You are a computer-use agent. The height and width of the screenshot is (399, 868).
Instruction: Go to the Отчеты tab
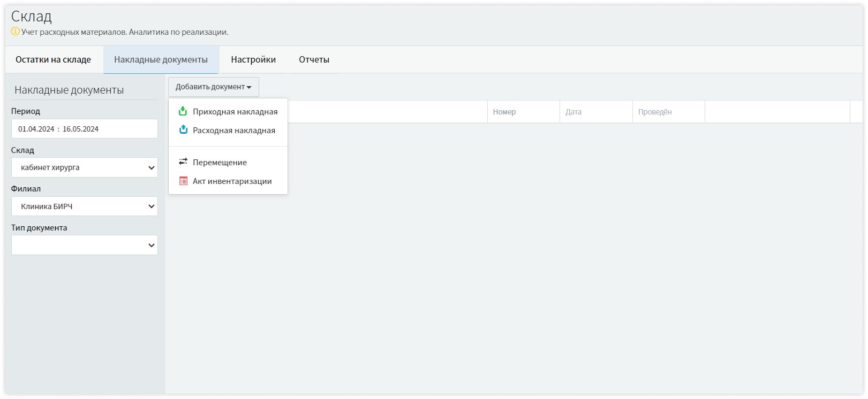click(x=314, y=59)
